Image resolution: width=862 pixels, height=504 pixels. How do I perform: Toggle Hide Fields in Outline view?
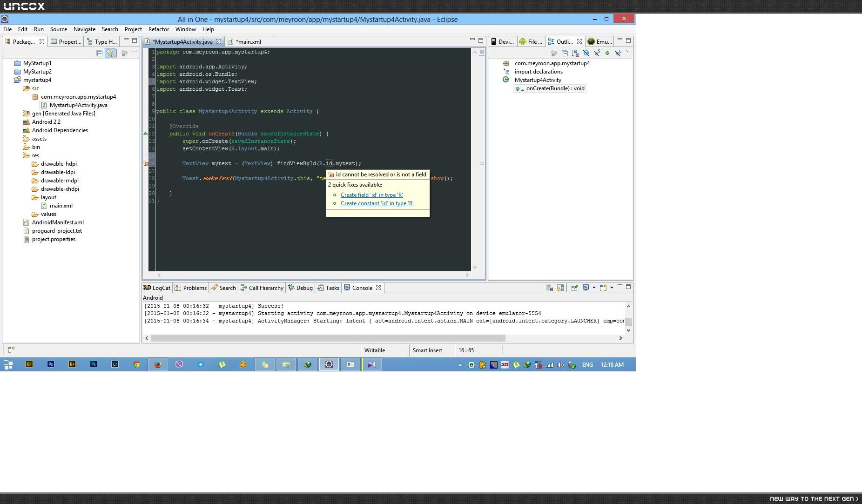coord(586,54)
